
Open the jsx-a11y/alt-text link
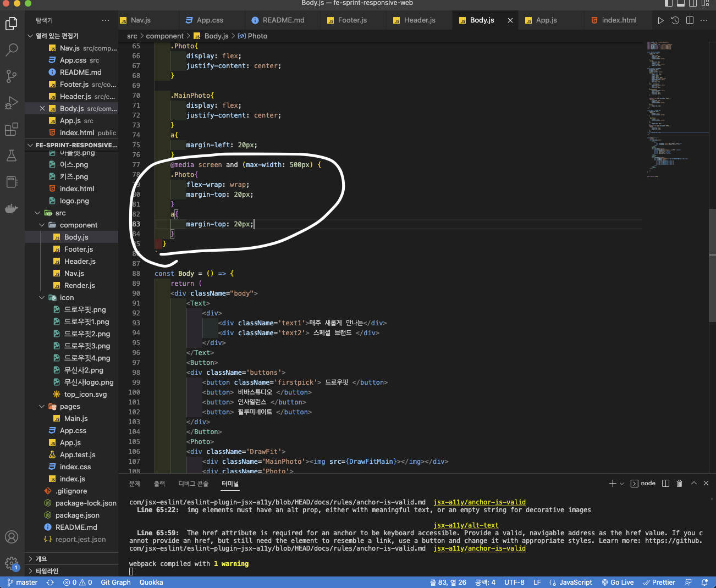466,525
